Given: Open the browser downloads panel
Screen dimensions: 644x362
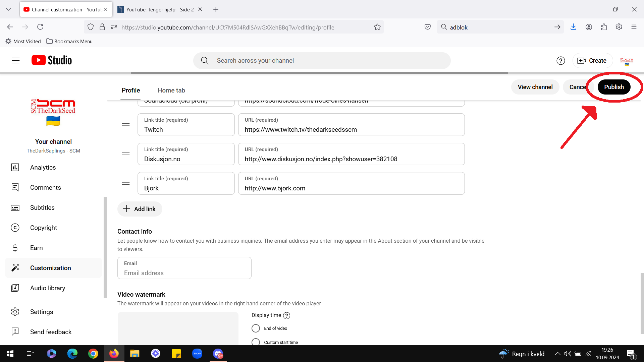Looking at the screenshot, I should [x=574, y=27].
